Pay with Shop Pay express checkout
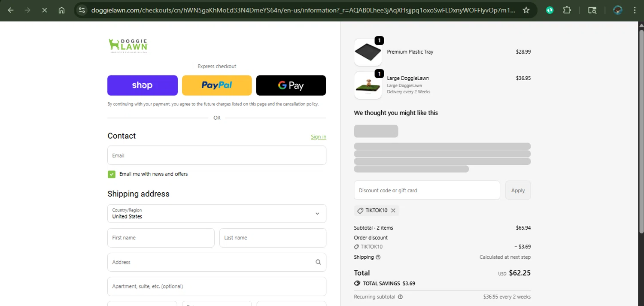Screen dimensions: 644x306 (143, 85)
